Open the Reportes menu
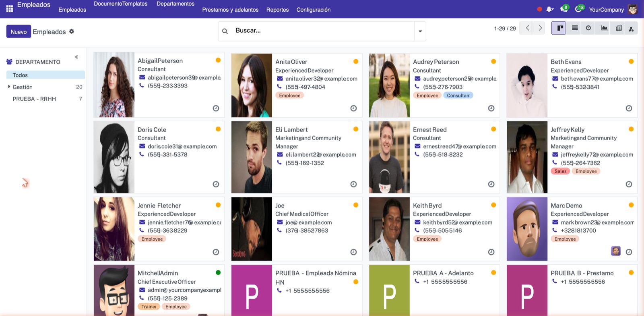Image resolution: width=644 pixels, height=316 pixels. point(277,10)
